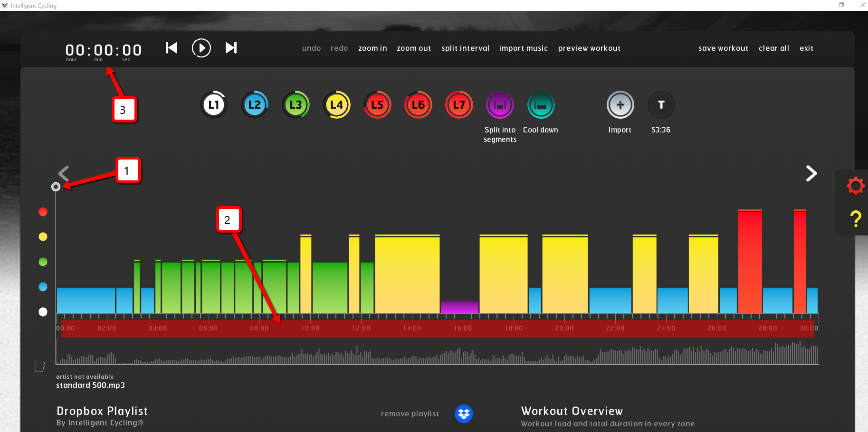Select the red zone dot

pyautogui.click(x=43, y=212)
